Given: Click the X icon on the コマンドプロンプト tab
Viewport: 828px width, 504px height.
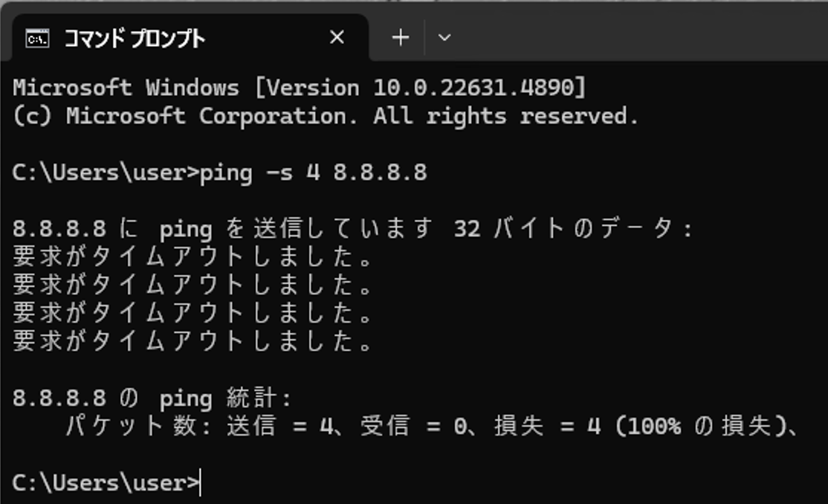Looking at the screenshot, I should point(336,37).
